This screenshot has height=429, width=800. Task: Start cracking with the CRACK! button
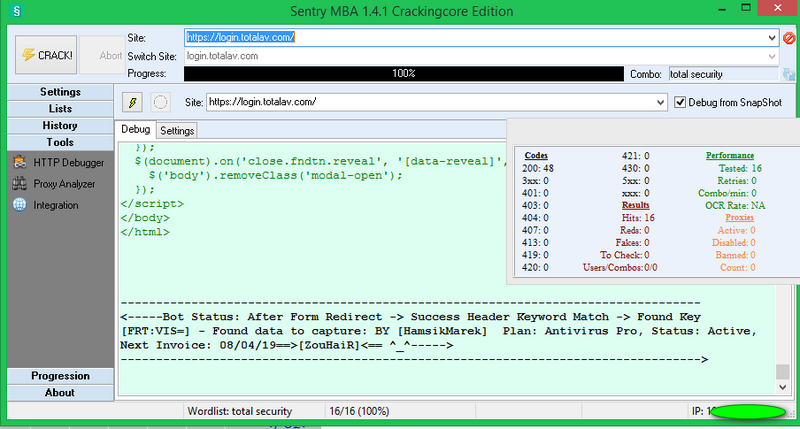(x=46, y=55)
